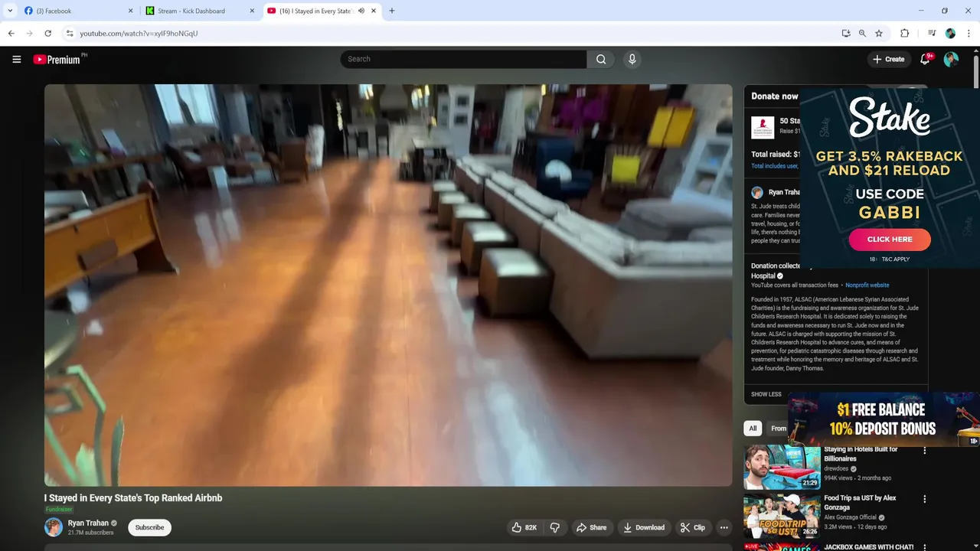Click the page vertical scrollbar thumb
The height and width of the screenshot is (551, 980).
coord(976,73)
